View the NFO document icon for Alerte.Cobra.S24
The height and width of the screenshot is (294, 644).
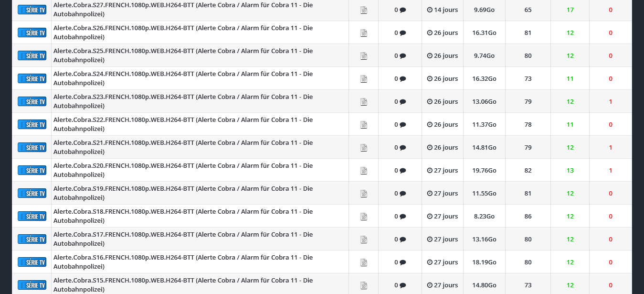(364, 79)
